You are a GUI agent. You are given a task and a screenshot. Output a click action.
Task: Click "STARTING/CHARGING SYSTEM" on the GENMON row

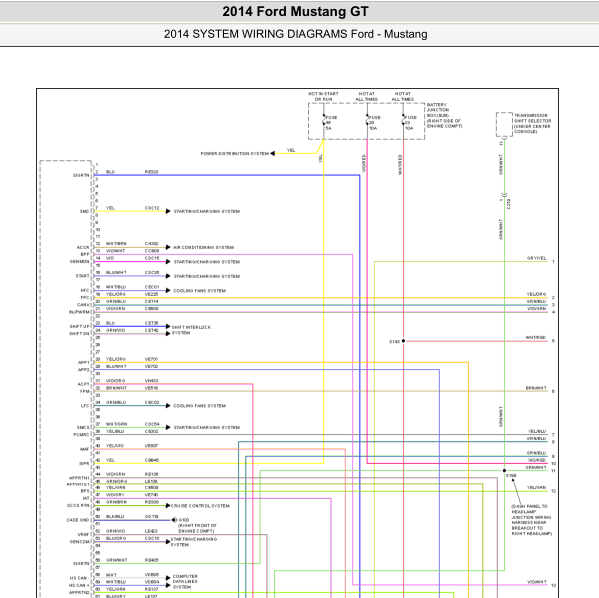tap(207, 262)
